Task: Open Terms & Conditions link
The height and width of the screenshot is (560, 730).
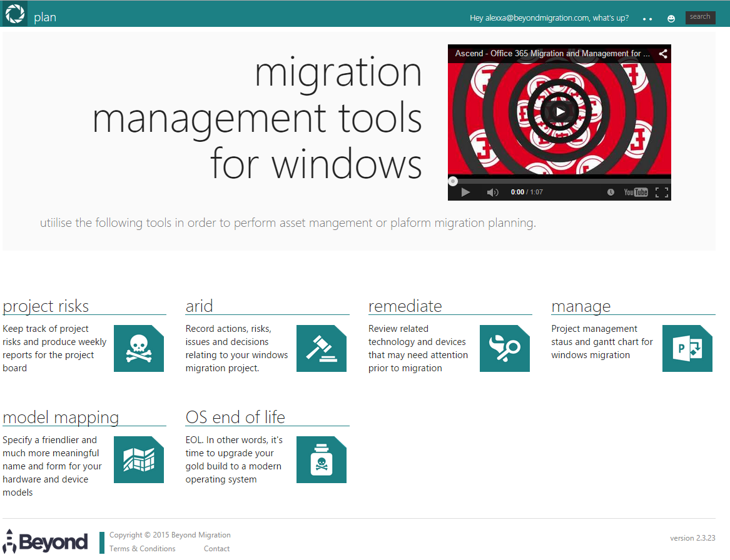Action: coord(143,549)
